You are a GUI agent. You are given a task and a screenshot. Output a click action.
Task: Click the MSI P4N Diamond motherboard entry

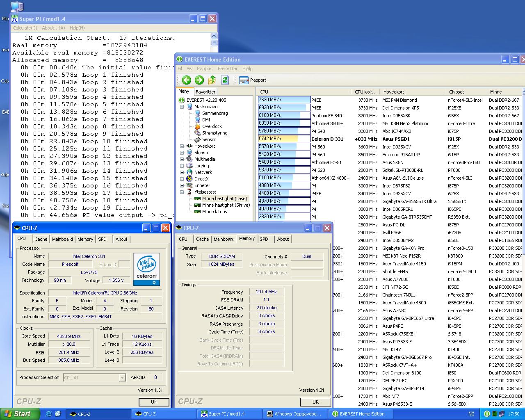coord(399,100)
